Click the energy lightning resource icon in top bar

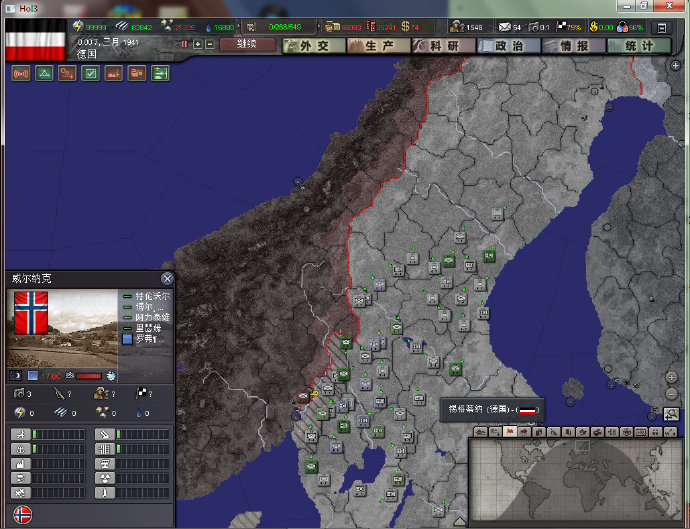coord(78,26)
